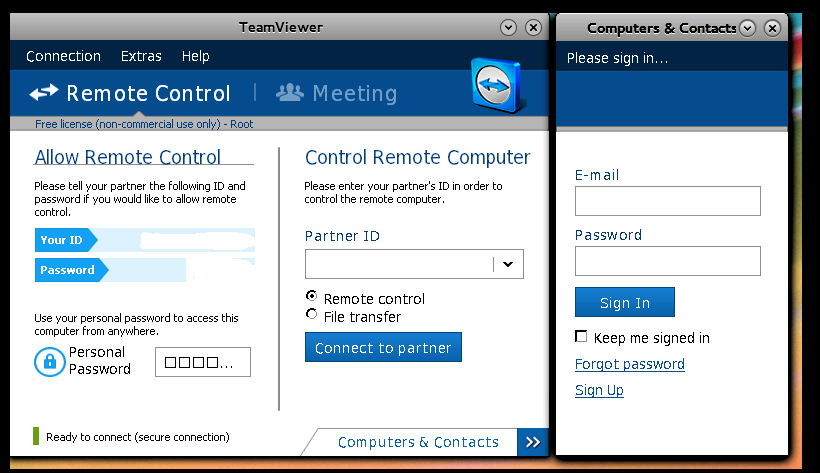The height and width of the screenshot is (473, 820).
Task: Click the TeamViewer logo icon
Action: 496,85
